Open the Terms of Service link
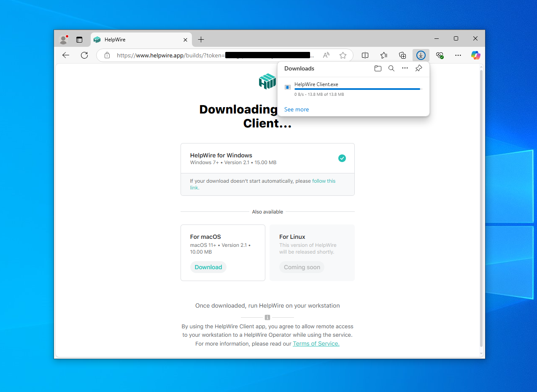This screenshot has width=537, height=392. pos(316,343)
